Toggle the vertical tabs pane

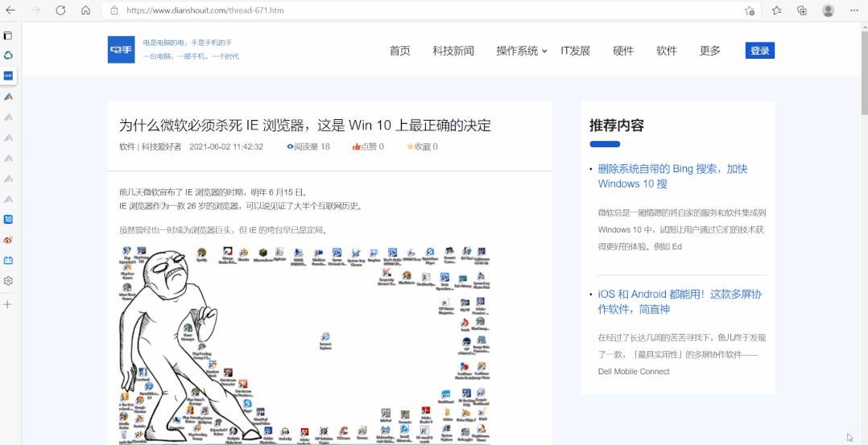[x=8, y=35]
